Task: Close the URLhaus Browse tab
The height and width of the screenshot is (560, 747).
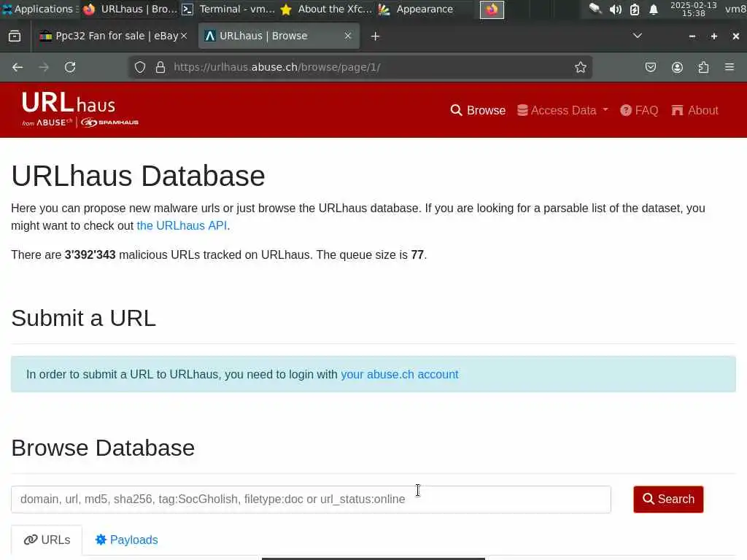Action: tap(348, 36)
